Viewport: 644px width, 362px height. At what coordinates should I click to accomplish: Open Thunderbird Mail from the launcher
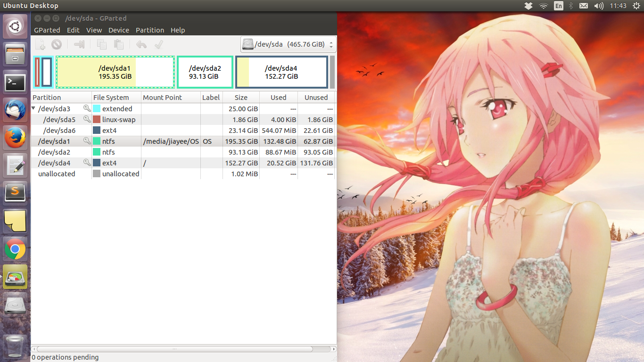(x=15, y=111)
